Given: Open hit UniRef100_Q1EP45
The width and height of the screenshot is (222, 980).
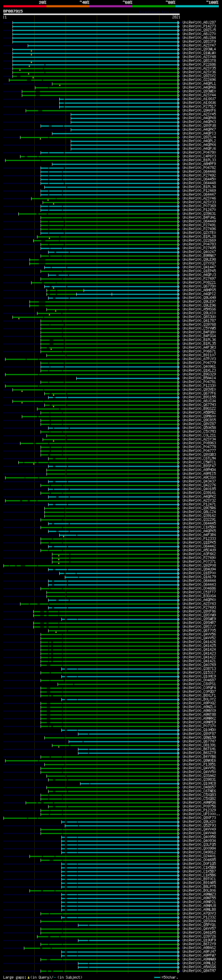Looking at the screenshot, I should click(199, 271).
